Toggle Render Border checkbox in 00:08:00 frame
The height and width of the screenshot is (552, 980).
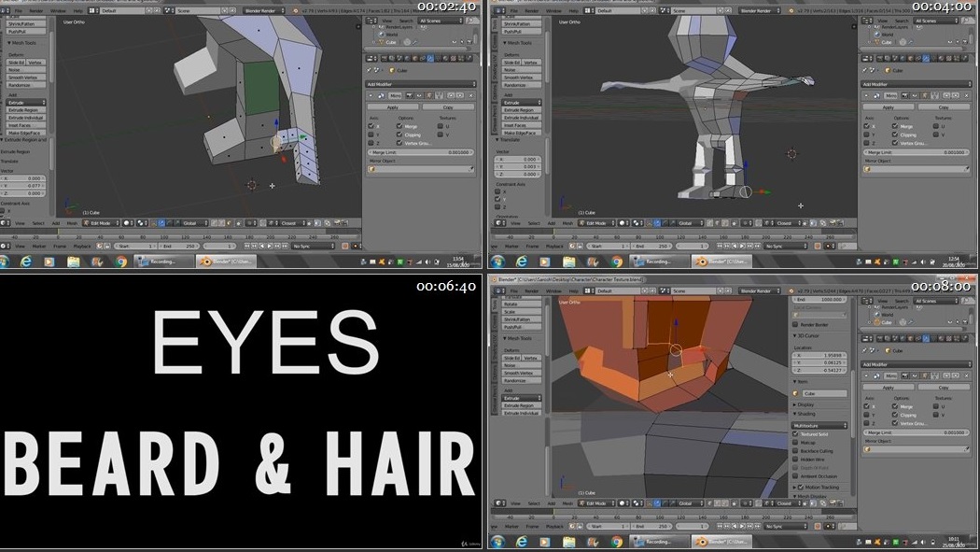pyautogui.click(x=795, y=324)
